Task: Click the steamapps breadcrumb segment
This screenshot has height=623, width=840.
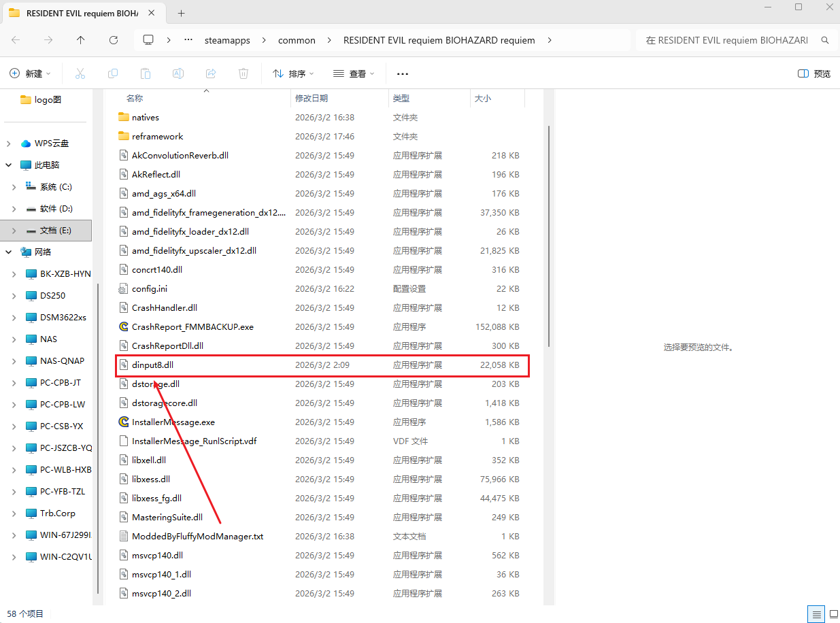Action: pyautogui.click(x=227, y=40)
